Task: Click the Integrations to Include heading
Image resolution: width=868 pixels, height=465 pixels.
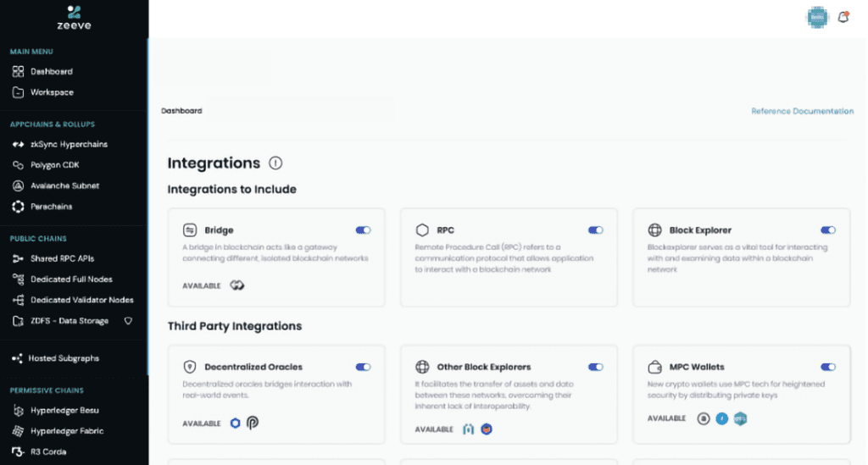Action: coord(232,189)
